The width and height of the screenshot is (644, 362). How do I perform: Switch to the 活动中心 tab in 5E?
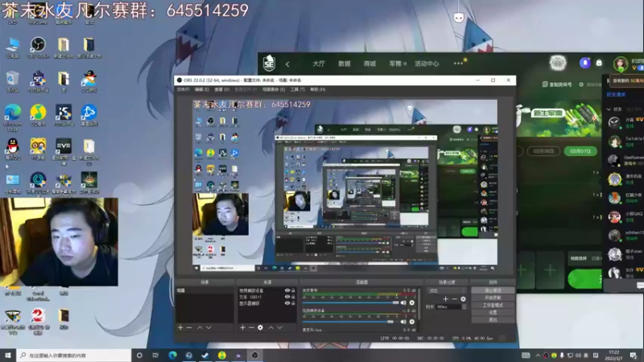[x=427, y=64]
